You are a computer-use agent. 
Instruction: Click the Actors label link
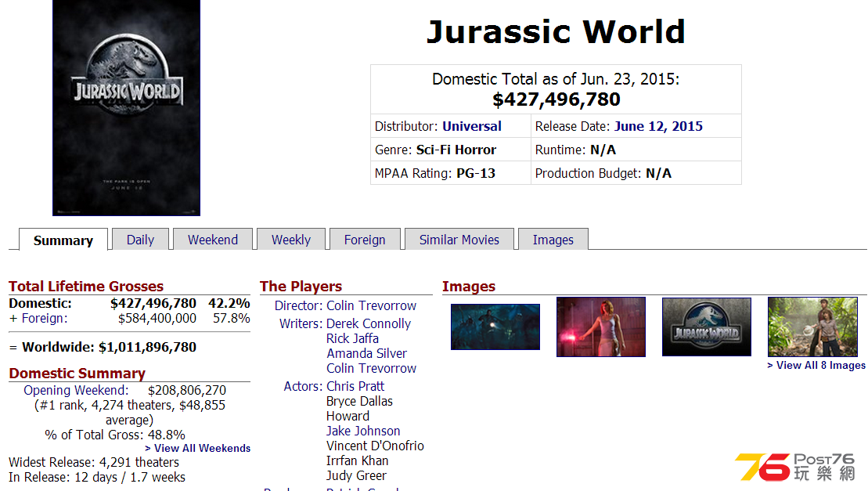tap(304, 386)
